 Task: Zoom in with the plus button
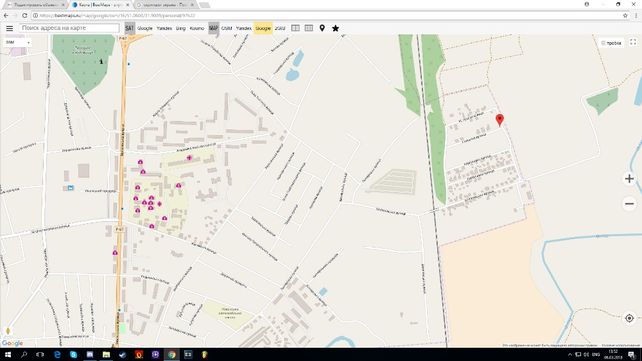click(629, 179)
